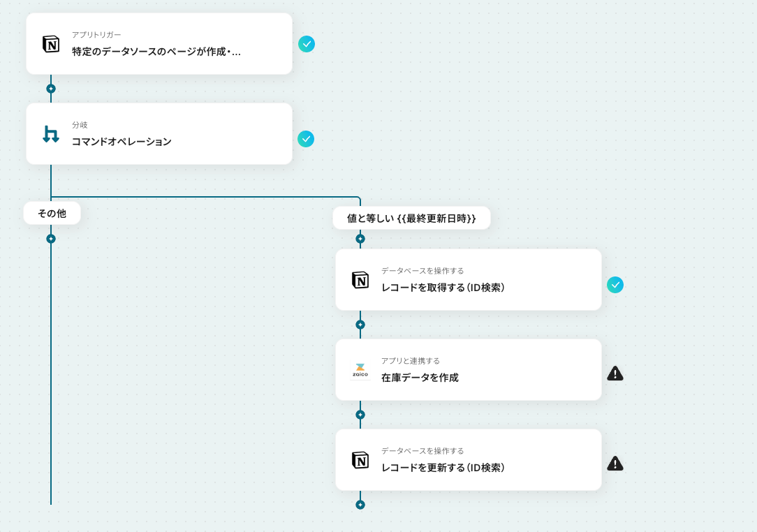Click the Notion icon on レコードを取得する card

pyautogui.click(x=360, y=280)
